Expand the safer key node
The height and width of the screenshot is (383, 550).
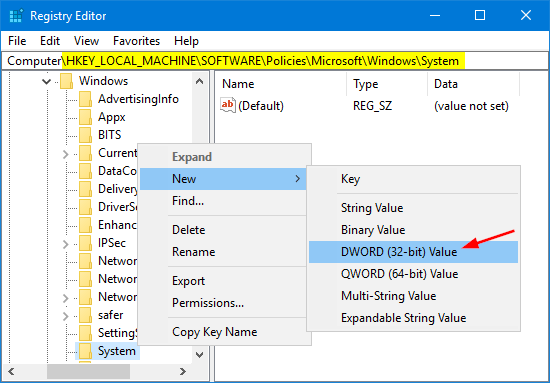click(x=66, y=316)
